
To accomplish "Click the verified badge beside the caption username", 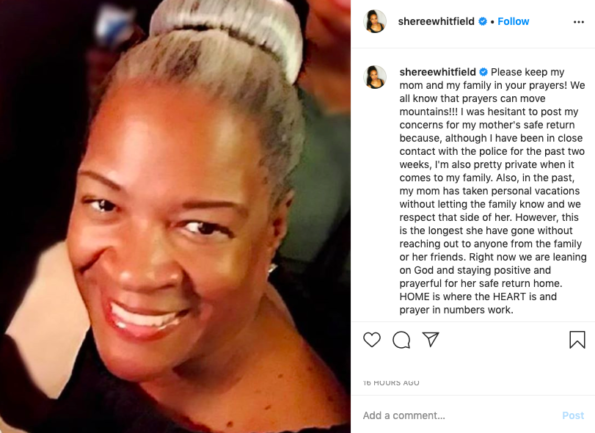I will [x=483, y=72].
